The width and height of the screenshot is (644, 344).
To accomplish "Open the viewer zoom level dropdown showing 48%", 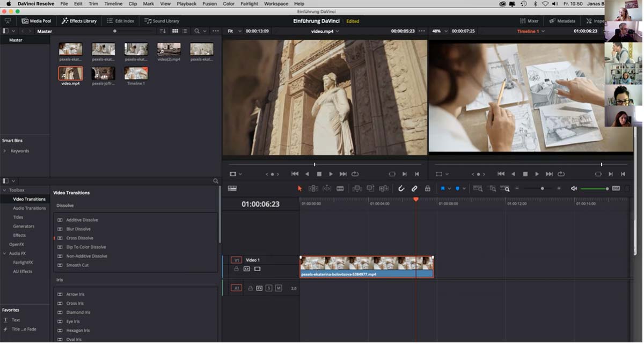I will (440, 31).
